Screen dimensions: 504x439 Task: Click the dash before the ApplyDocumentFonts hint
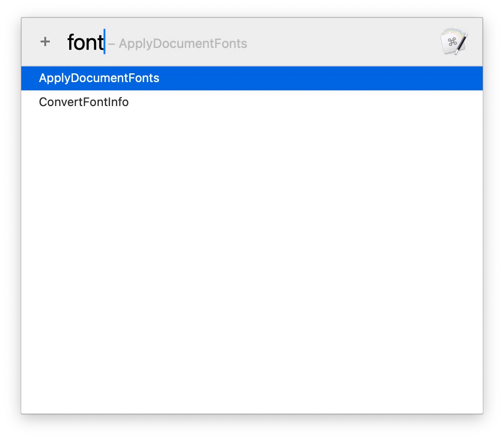(x=112, y=44)
